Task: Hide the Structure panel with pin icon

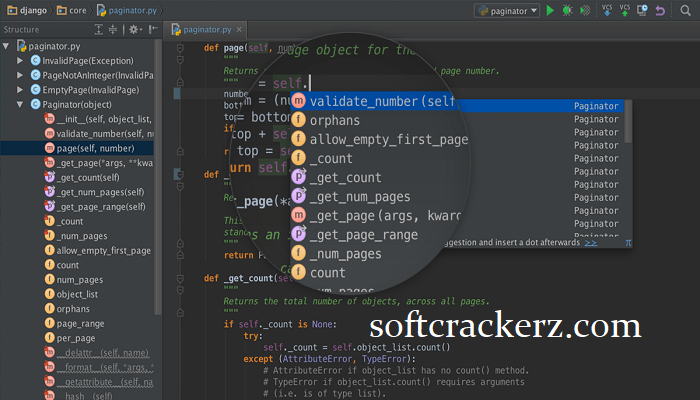Action: pyautogui.click(x=153, y=29)
